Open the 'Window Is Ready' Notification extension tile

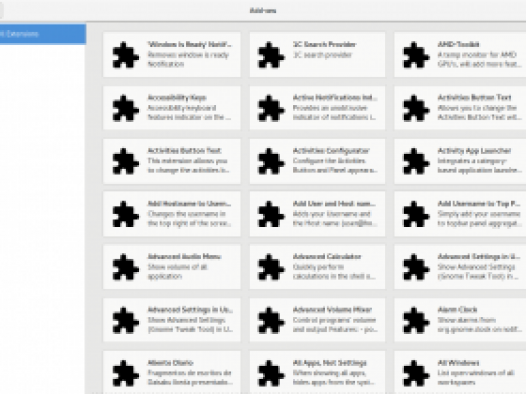coord(172,55)
